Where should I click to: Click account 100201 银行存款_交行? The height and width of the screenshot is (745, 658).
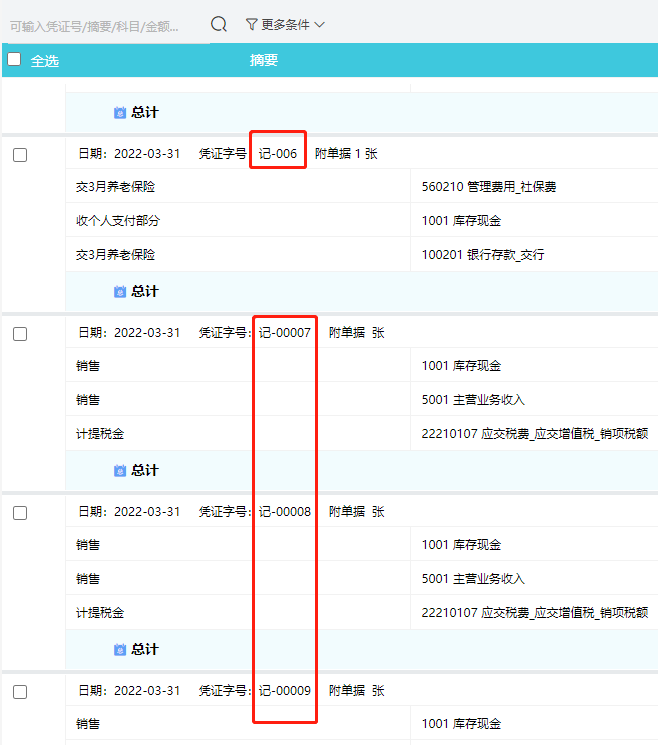[483, 255]
